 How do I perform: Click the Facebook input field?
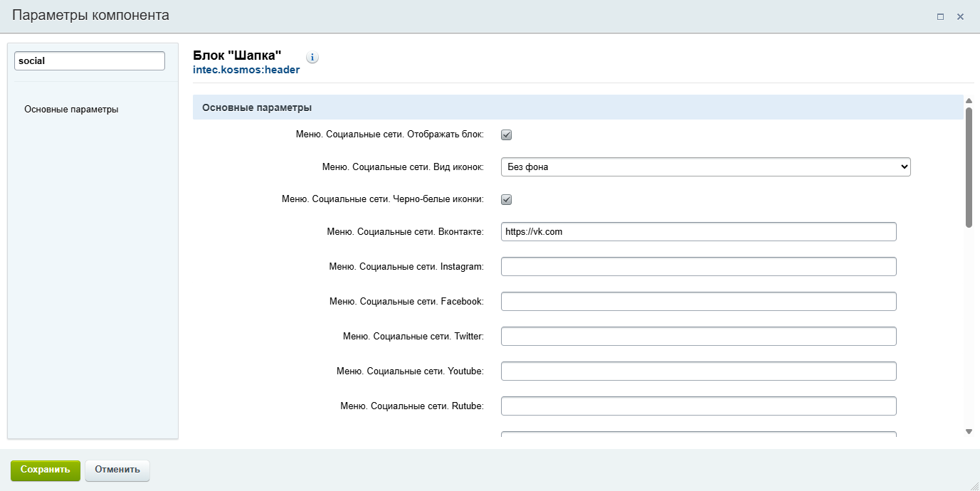pyautogui.click(x=698, y=302)
